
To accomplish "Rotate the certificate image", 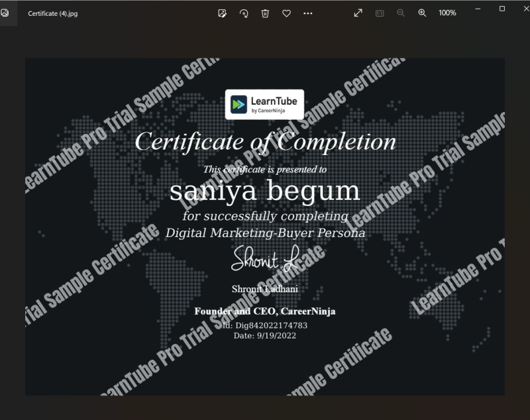I will tap(244, 13).
